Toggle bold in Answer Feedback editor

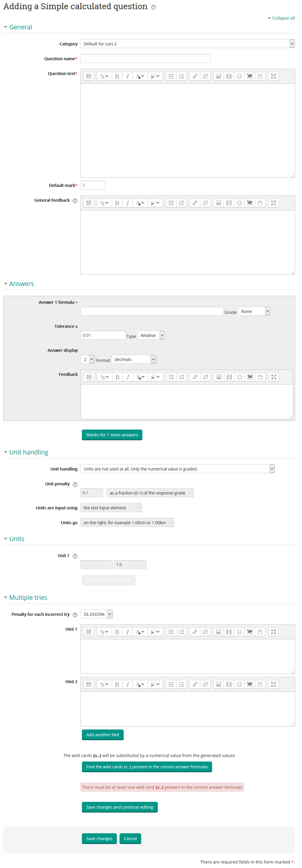(117, 377)
